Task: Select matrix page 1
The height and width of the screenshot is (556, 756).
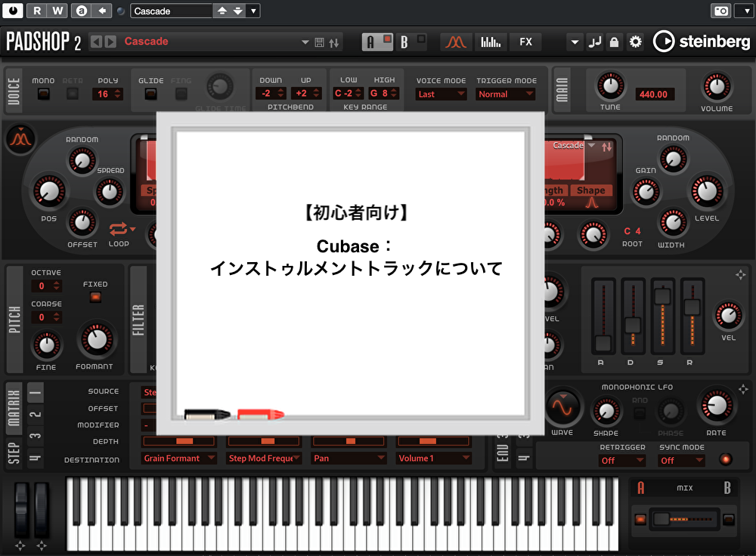Action: (x=36, y=393)
